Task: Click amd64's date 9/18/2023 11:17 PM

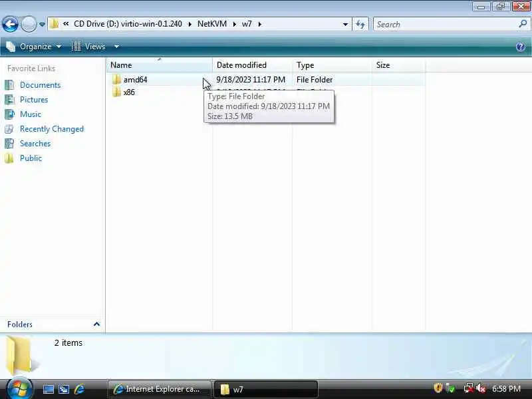Action: [x=251, y=80]
